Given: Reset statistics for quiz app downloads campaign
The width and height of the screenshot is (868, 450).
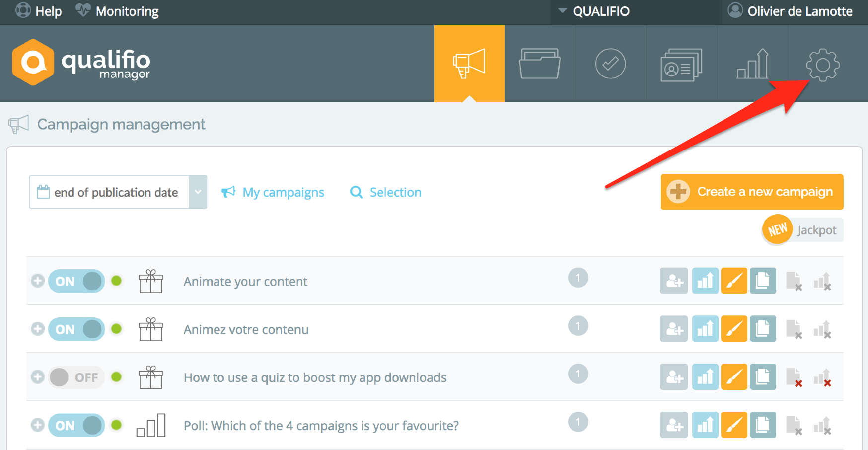Looking at the screenshot, I should coord(823,377).
